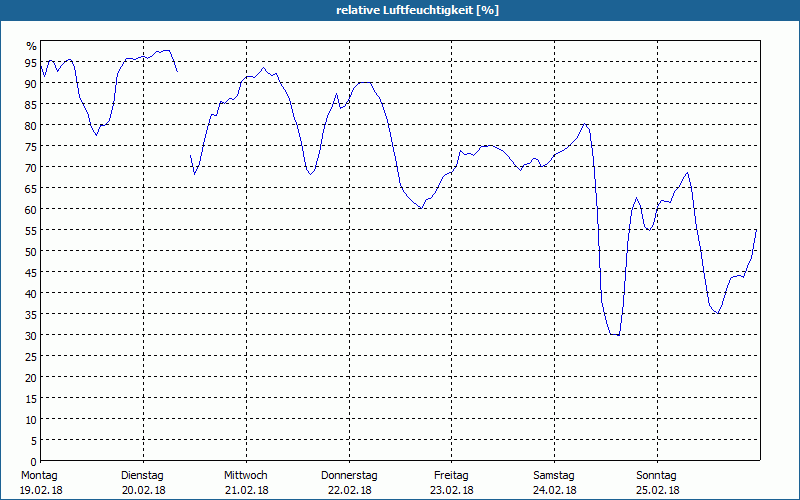Viewport: 800px width, 500px height.
Task: Select the y-axis value 65
Action: pyautogui.click(x=31, y=189)
